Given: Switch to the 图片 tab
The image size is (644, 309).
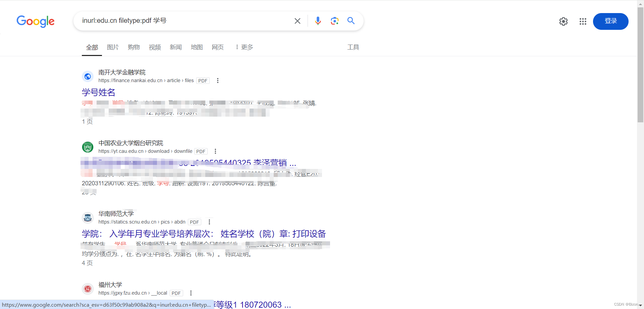Looking at the screenshot, I should [113, 47].
